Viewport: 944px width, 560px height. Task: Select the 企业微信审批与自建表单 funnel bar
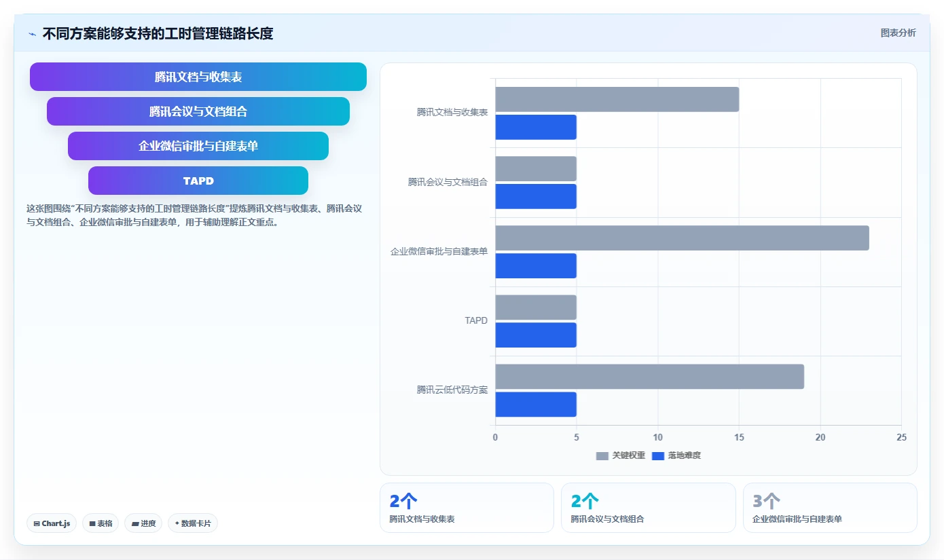(198, 146)
